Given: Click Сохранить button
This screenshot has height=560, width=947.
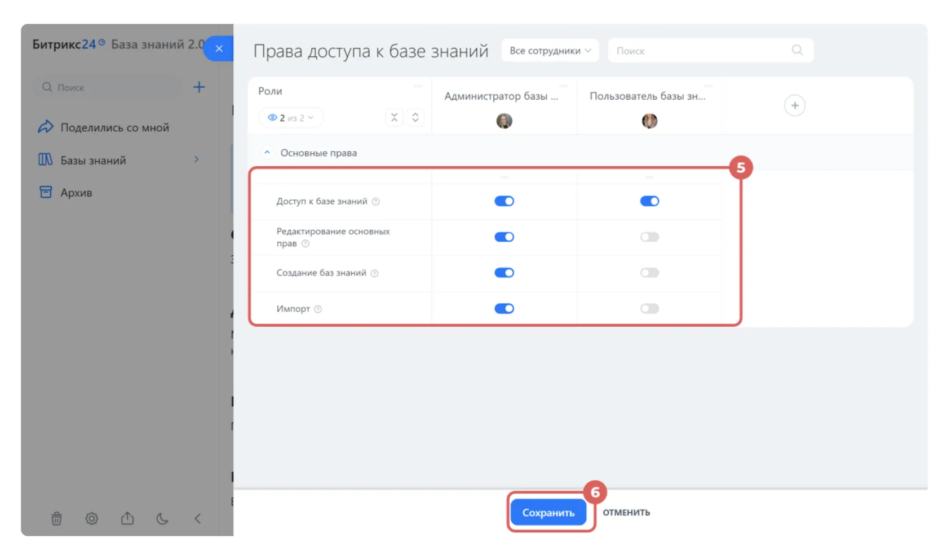Looking at the screenshot, I should 548,512.
